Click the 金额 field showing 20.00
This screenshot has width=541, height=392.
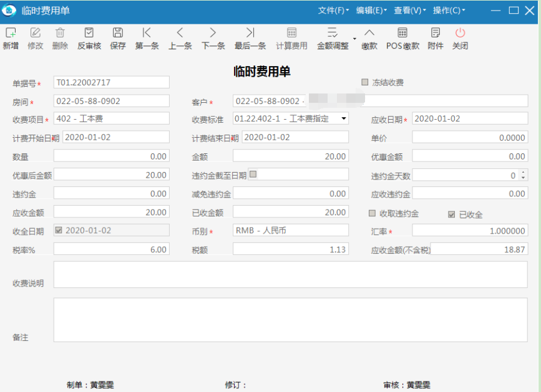click(x=291, y=156)
